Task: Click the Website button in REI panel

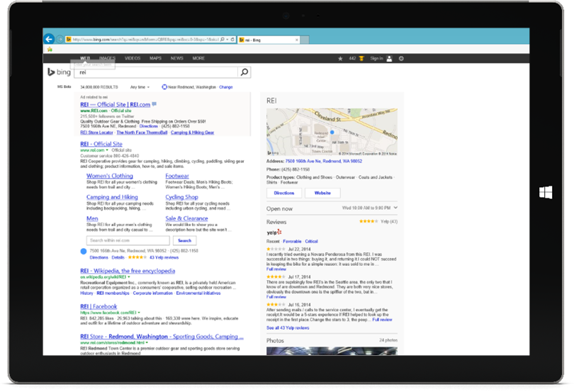Action: (322, 193)
